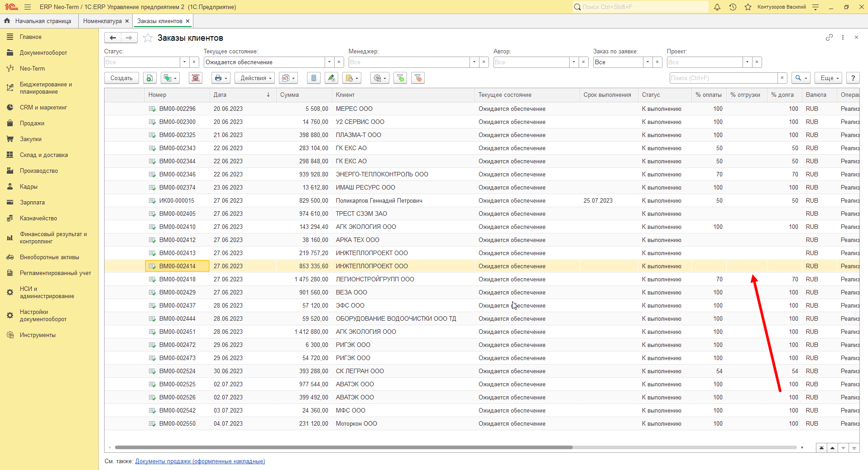Select the ИК00-000015 order row
The height and width of the screenshot is (470, 868).
pos(482,200)
